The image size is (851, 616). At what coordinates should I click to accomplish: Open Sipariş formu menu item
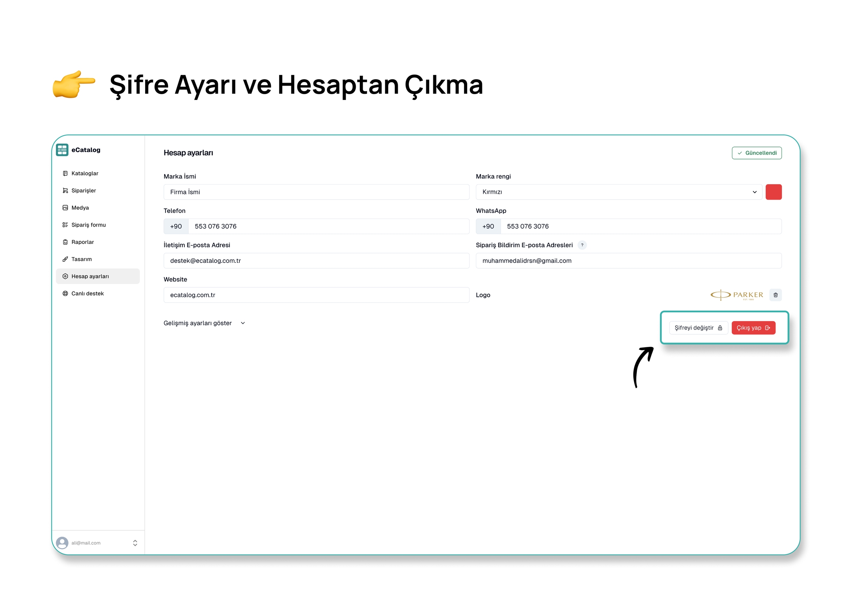coord(89,226)
